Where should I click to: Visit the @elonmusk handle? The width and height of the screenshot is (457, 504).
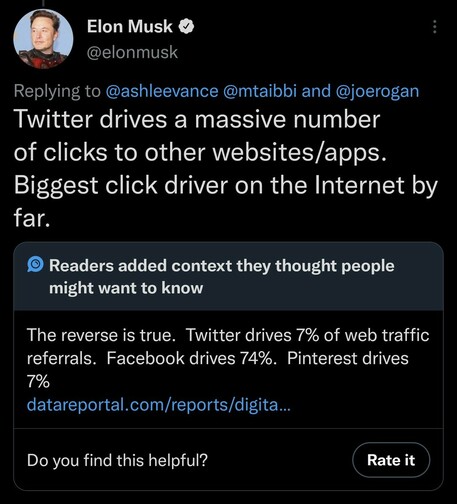pyautogui.click(x=132, y=52)
